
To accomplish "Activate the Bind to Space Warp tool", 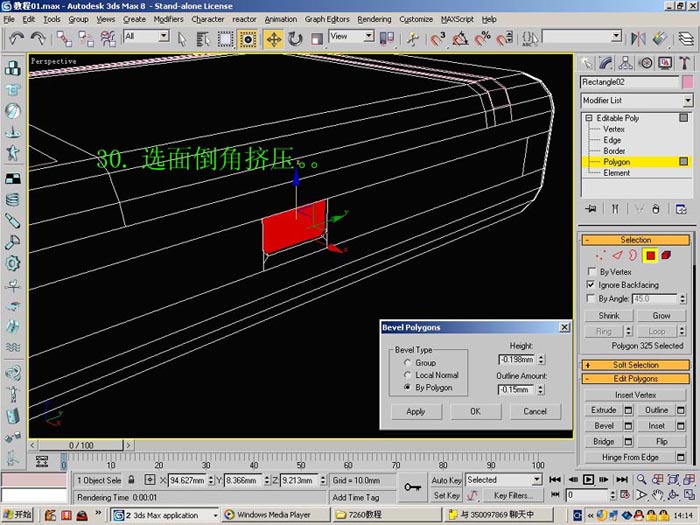I will coord(108,39).
